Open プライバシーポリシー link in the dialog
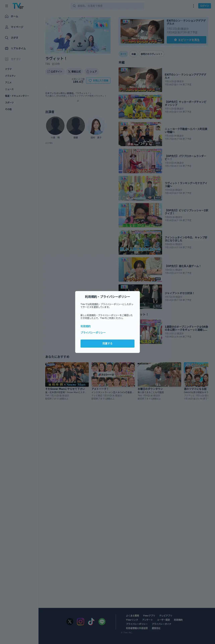The width and height of the screenshot is (215, 644). pyautogui.click(x=93, y=333)
